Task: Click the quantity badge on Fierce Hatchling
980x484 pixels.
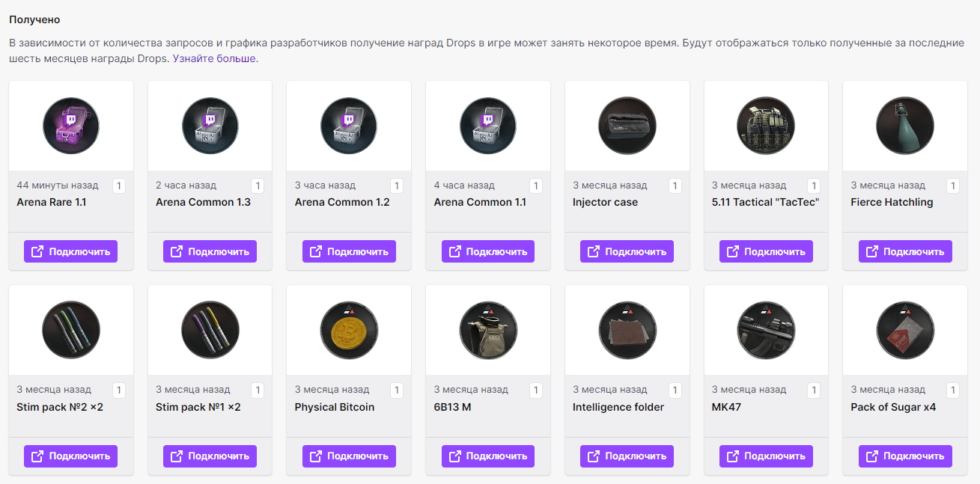Action: click(952, 186)
